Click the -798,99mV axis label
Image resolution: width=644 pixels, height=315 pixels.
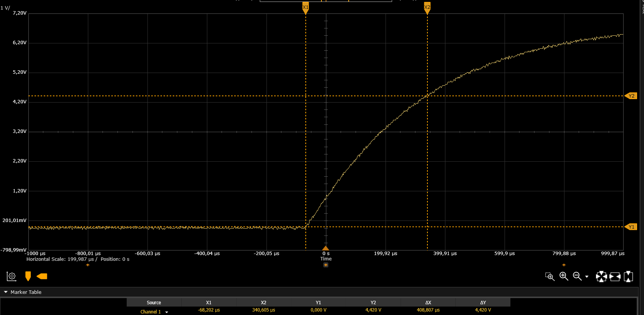point(14,250)
